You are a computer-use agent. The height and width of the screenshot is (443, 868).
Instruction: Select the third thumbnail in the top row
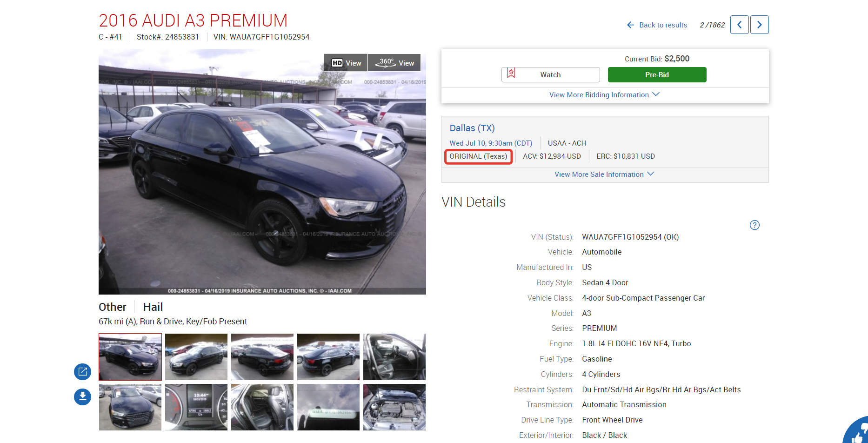tap(262, 357)
